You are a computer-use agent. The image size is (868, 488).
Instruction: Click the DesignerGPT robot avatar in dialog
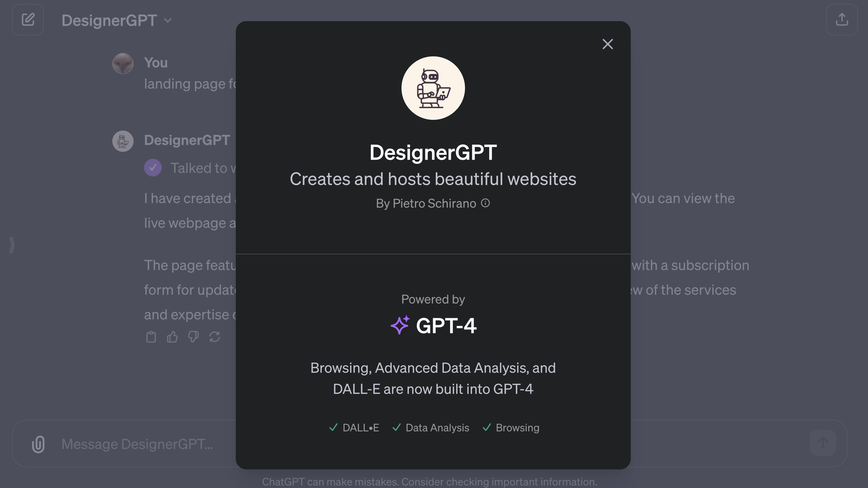coord(433,88)
